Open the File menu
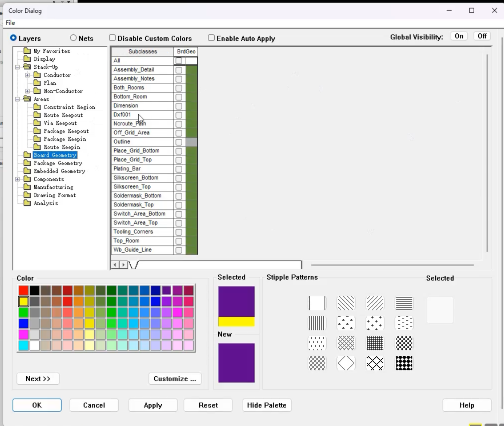The width and height of the screenshot is (504, 426). coord(10,23)
